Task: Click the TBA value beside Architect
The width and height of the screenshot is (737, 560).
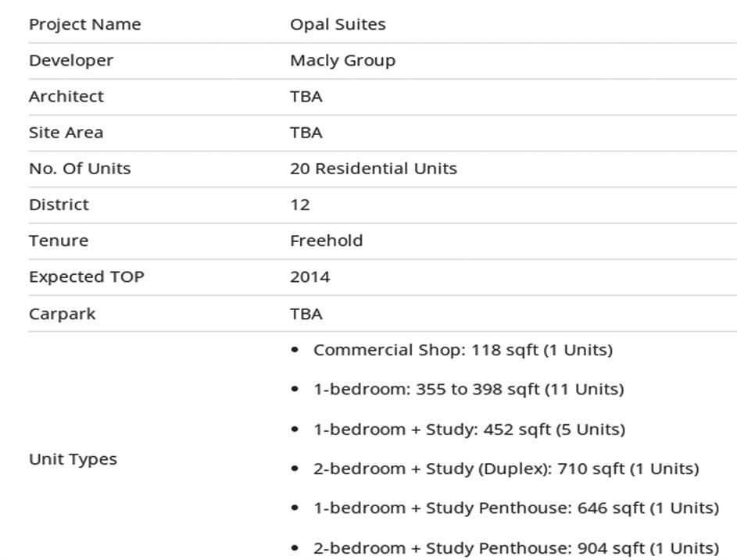Action: pyautogui.click(x=306, y=96)
